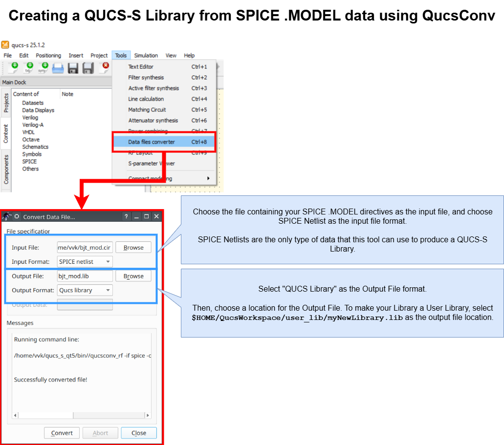Screen dimensions: 504x445
Task: Select SPICE in content tree
Action: tap(29, 162)
